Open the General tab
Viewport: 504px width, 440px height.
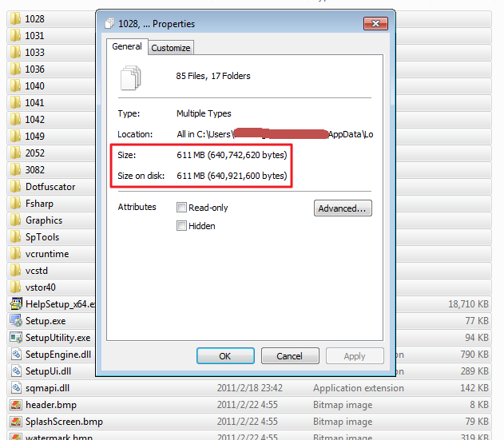(127, 46)
